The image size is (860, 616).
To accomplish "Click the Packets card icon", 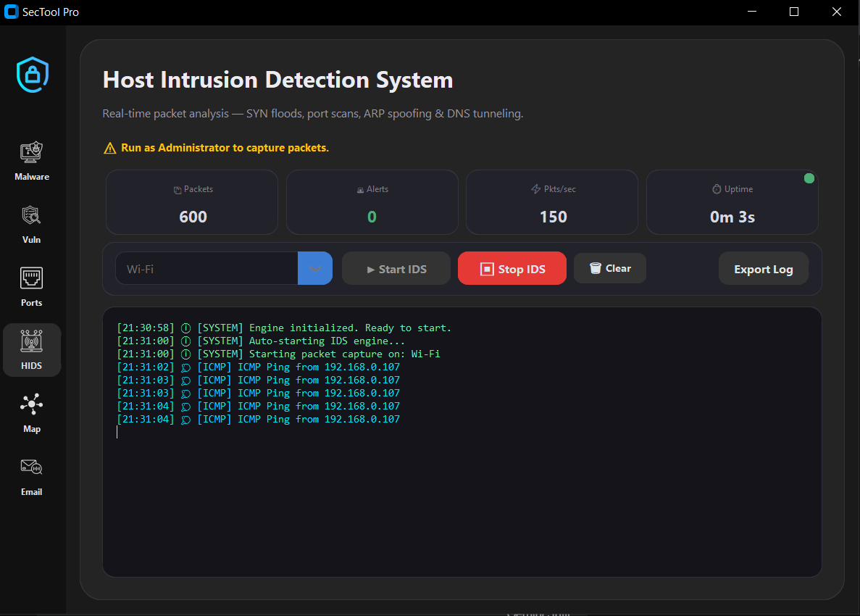I will point(178,190).
